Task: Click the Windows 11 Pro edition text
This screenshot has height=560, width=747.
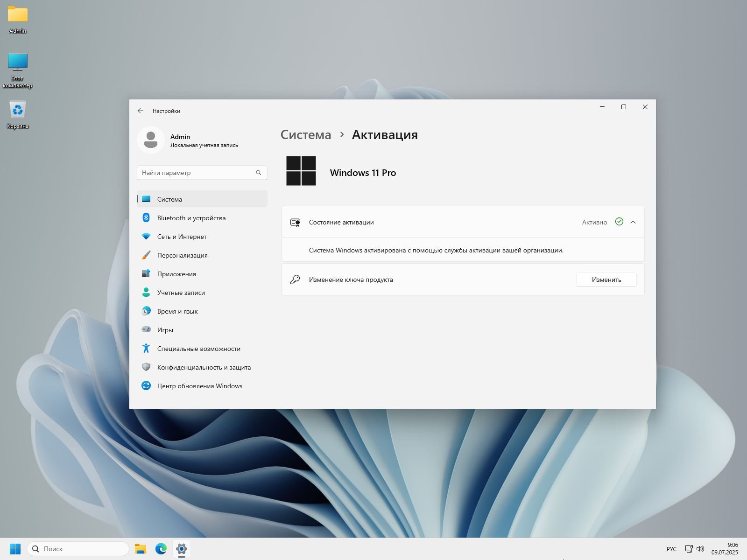Action: [363, 173]
